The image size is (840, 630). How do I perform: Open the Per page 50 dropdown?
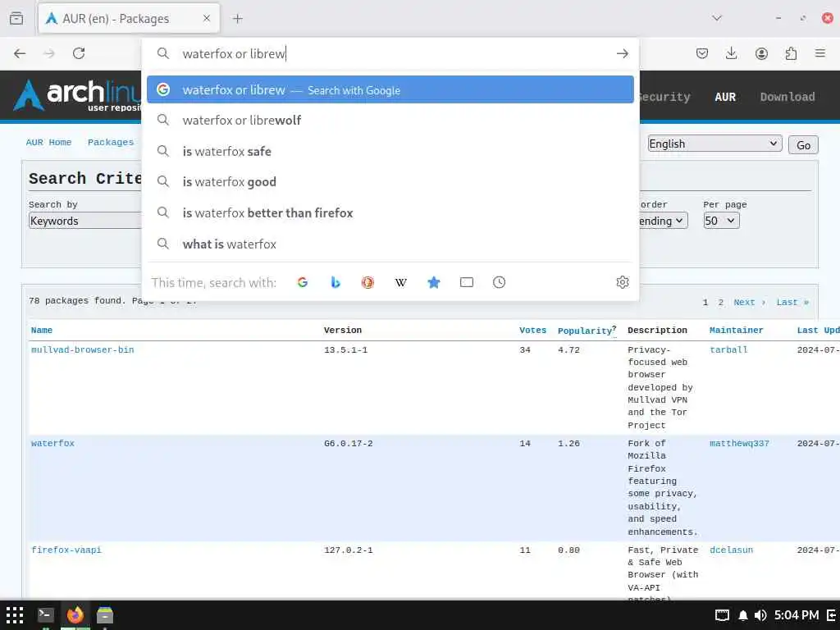pyautogui.click(x=721, y=221)
